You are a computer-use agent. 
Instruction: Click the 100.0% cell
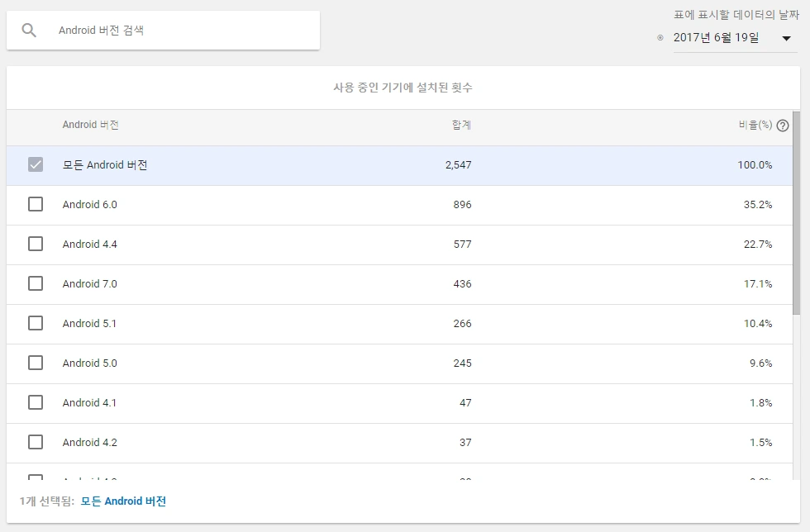coord(755,165)
